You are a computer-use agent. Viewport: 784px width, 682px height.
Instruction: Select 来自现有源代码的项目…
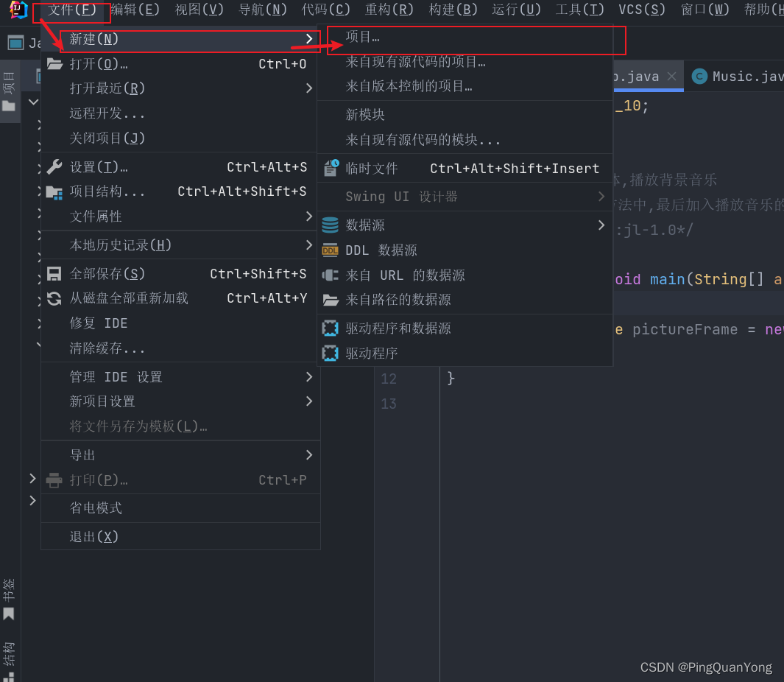(x=465, y=62)
